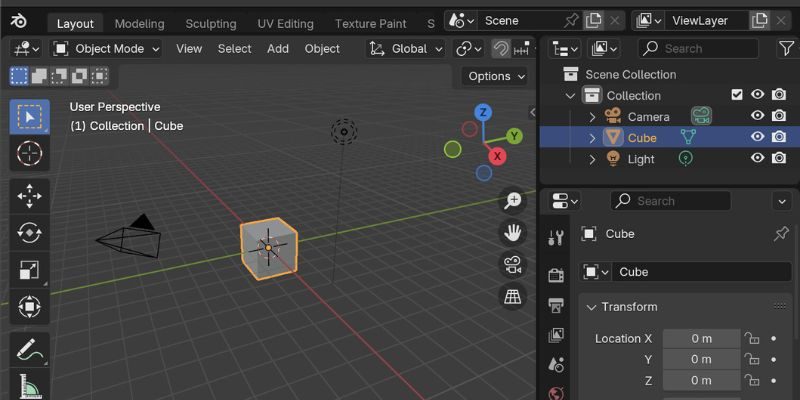Toggle camera view icon in viewport
800x400 pixels.
512,265
